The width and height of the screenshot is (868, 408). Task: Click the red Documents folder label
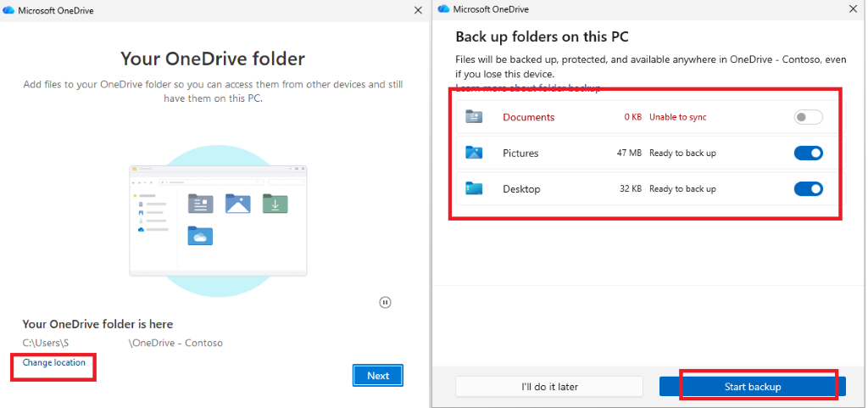click(x=529, y=117)
